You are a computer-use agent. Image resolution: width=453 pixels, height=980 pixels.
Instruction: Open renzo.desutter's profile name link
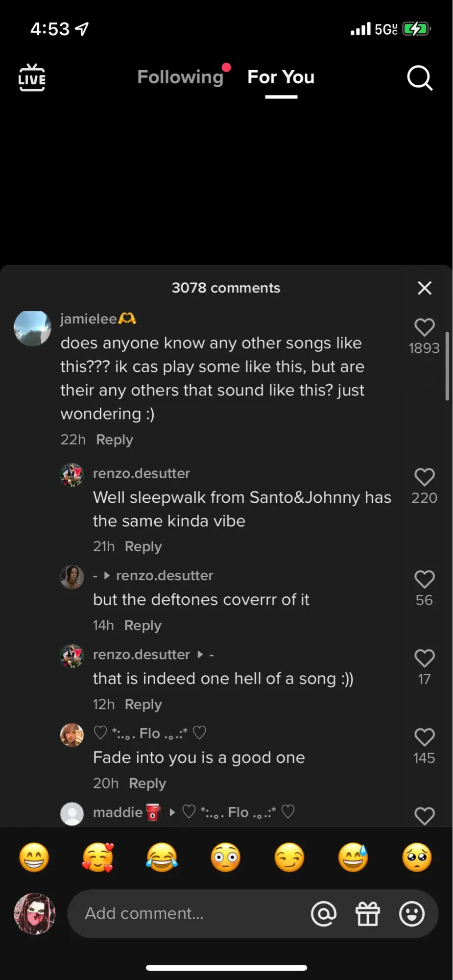click(x=142, y=473)
